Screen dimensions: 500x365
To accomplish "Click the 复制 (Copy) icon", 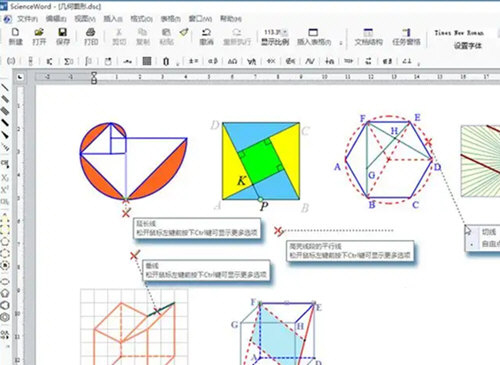I will (x=143, y=32).
